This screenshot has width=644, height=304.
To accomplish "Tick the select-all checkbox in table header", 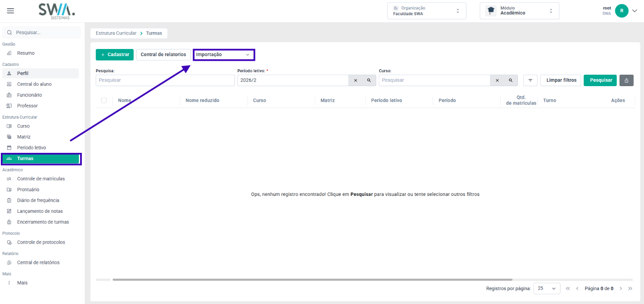I will pyautogui.click(x=104, y=100).
